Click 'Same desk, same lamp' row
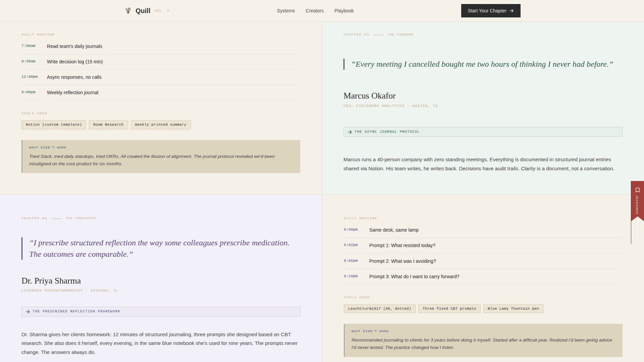This screenshot has height=362, width=644. (483, 230)
